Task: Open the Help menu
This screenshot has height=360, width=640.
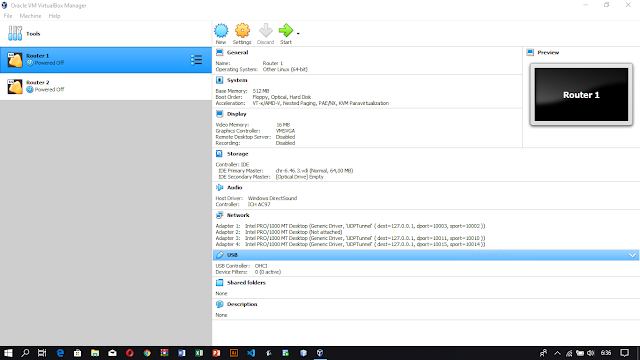Action: point(54,16)
